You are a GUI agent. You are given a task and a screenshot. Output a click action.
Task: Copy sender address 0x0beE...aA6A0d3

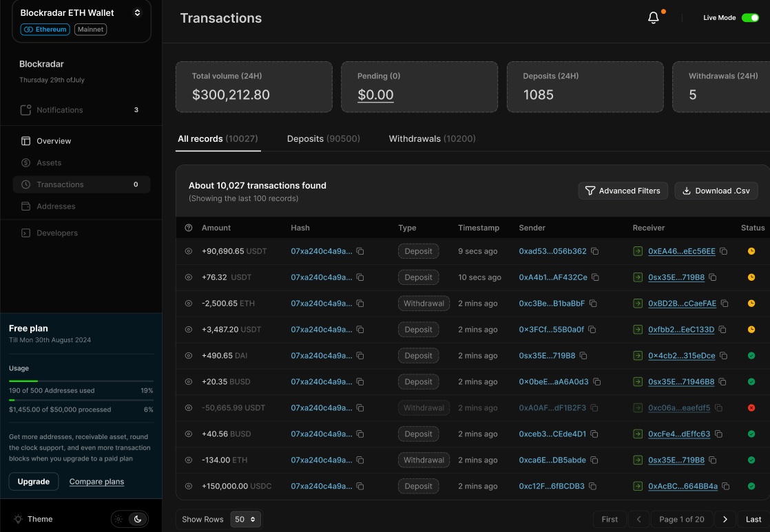pos(596,382)
